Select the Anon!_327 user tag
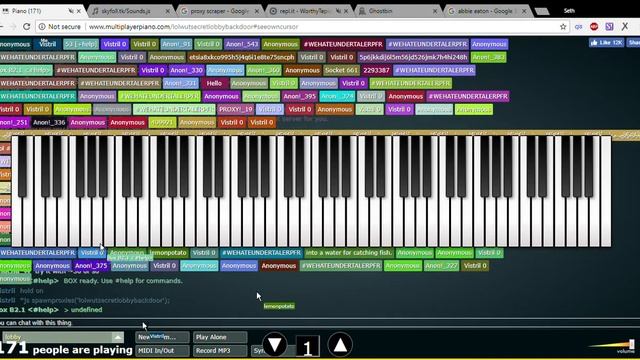The width and height of the screenshot is (640, 360). pos(441,266)
